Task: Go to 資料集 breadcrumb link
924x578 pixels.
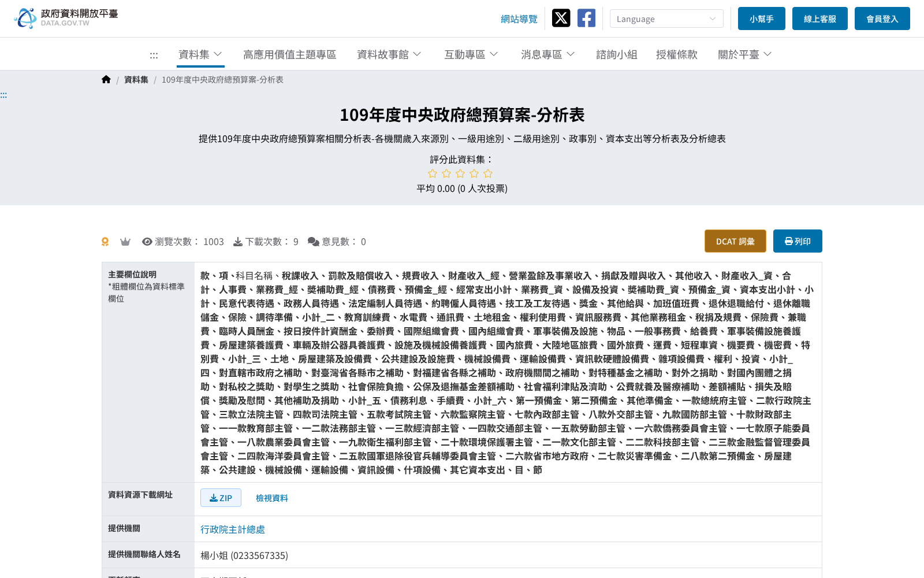Action: [x=136, y=80]
